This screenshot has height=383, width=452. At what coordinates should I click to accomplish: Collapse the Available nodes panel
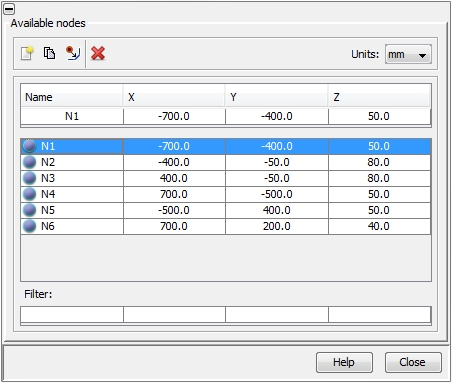[9, 9]
